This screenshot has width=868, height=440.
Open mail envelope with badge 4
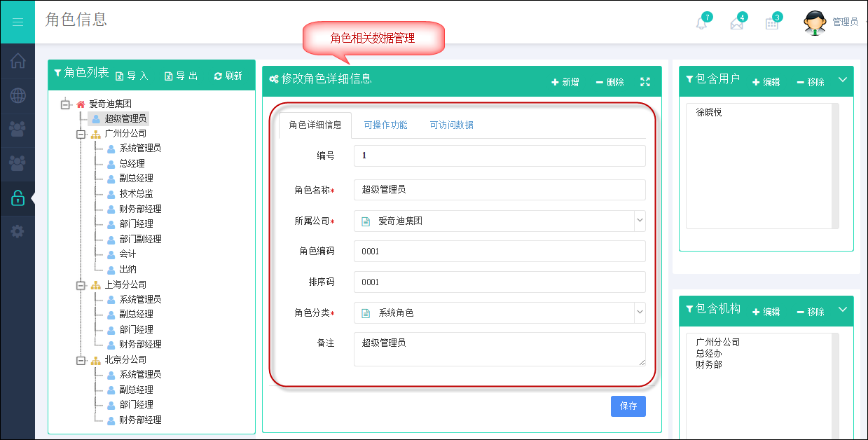point(737,22)
